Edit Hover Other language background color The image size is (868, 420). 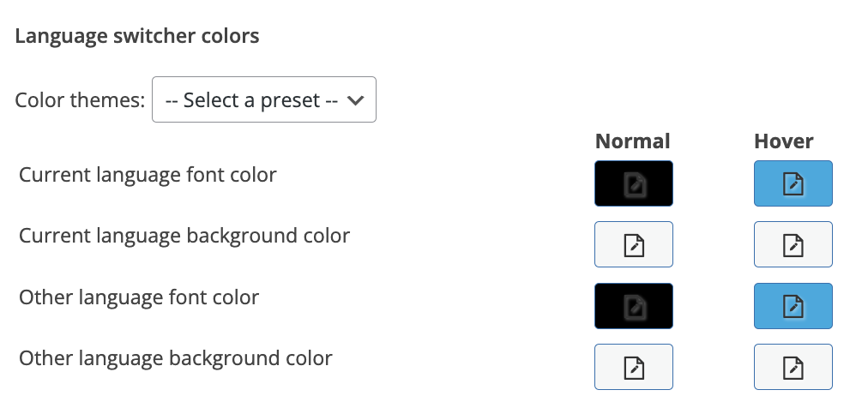pyautogui.click(x=793, y=367)
